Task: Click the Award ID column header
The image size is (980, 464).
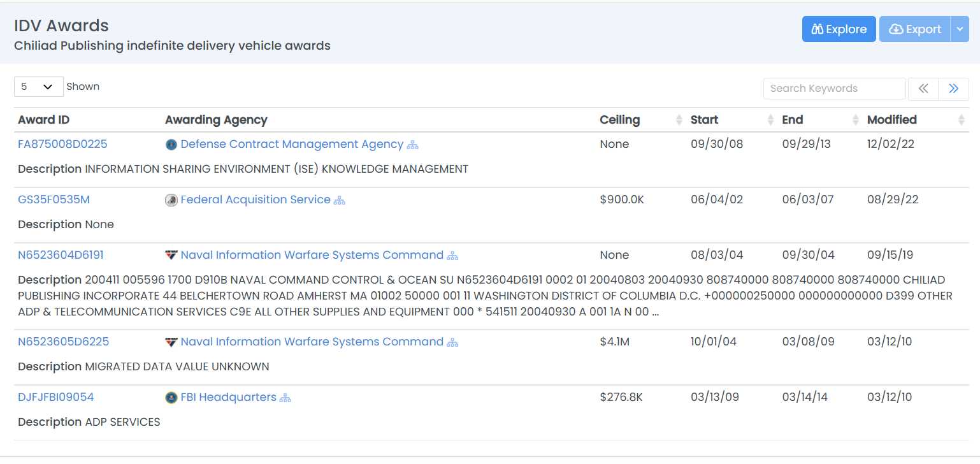Action: [44, 120]
